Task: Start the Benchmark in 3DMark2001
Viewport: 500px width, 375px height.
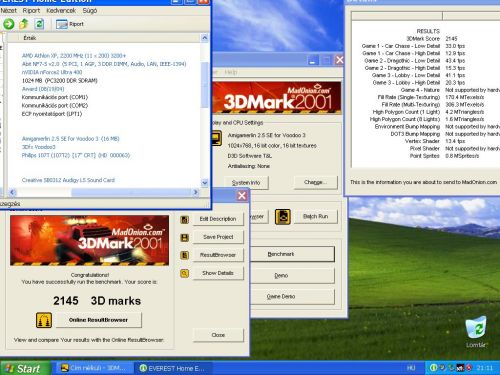Action: click(292, 254)
